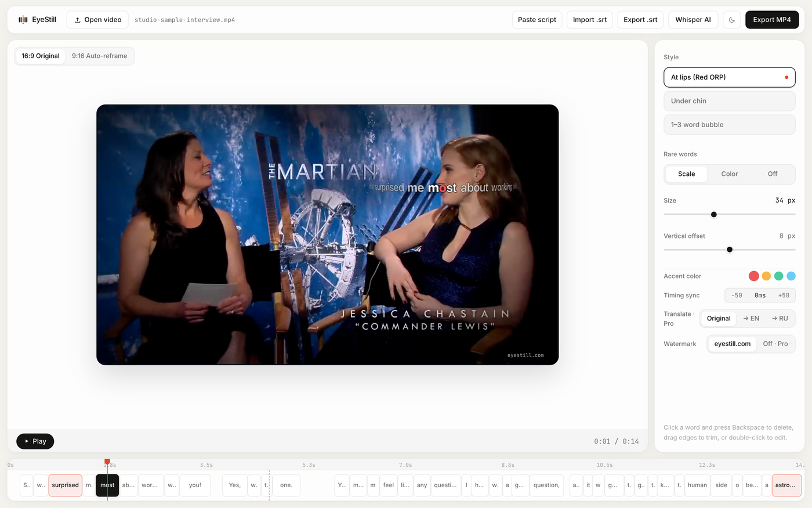Click the 0ms timing sync value
Viewport: 812px width, 508px height.
(x=760, y=296)
